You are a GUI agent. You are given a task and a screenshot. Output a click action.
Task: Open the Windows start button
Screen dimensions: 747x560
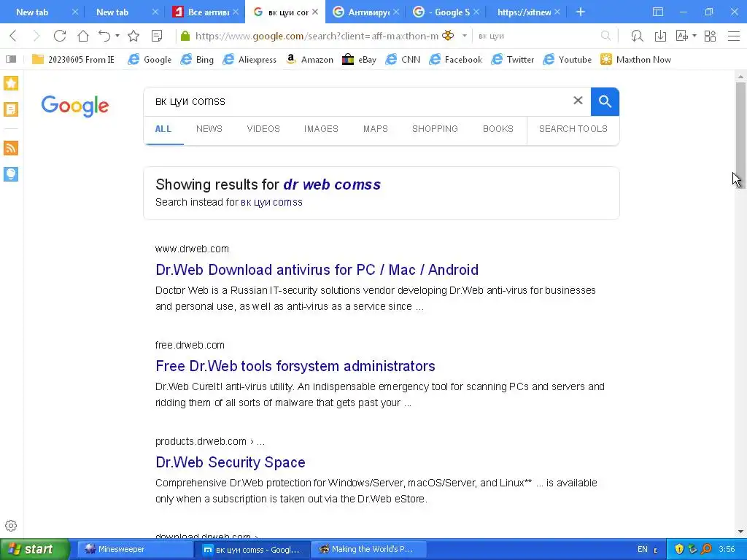pos(34,550)
